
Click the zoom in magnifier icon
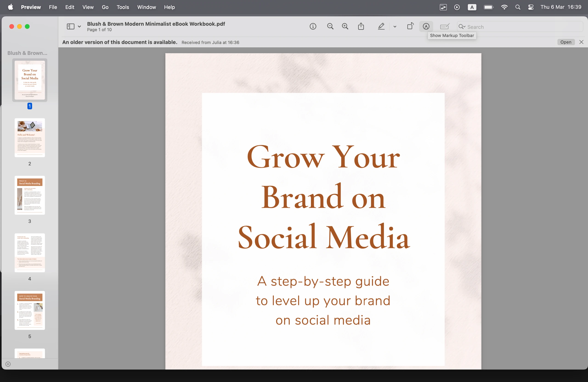345,27
